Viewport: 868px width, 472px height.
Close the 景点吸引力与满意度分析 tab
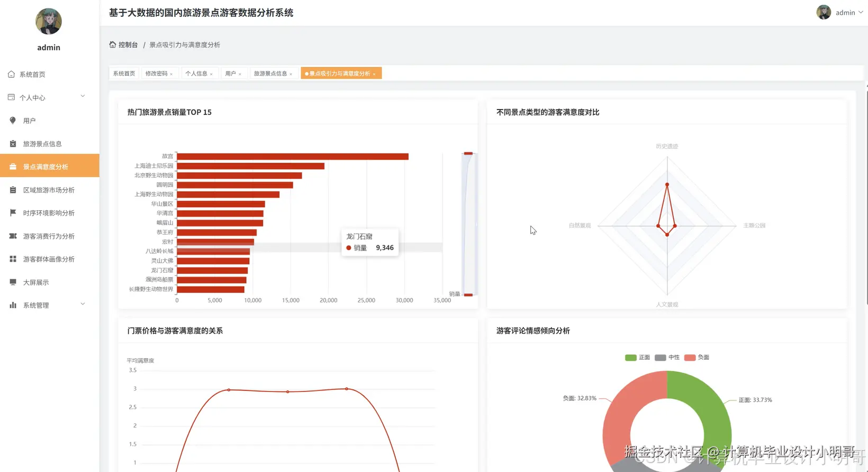point(374,74)
